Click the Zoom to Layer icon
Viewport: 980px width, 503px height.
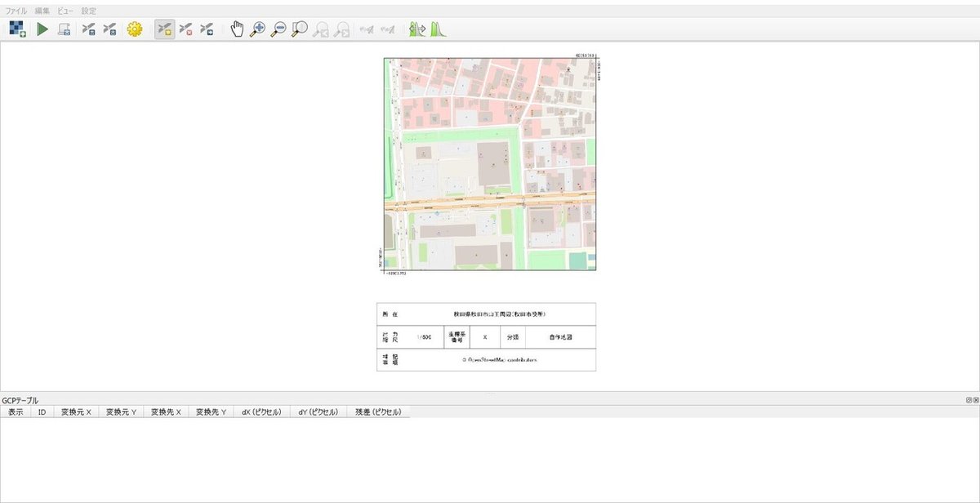[x=300, y=29]
